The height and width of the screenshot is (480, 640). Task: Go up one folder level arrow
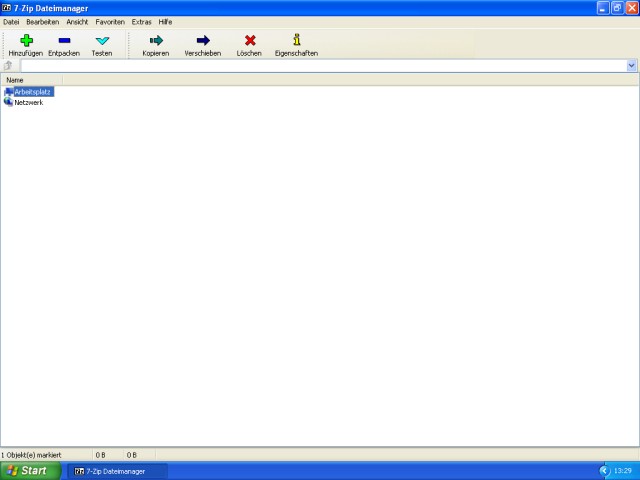(8, 65)
